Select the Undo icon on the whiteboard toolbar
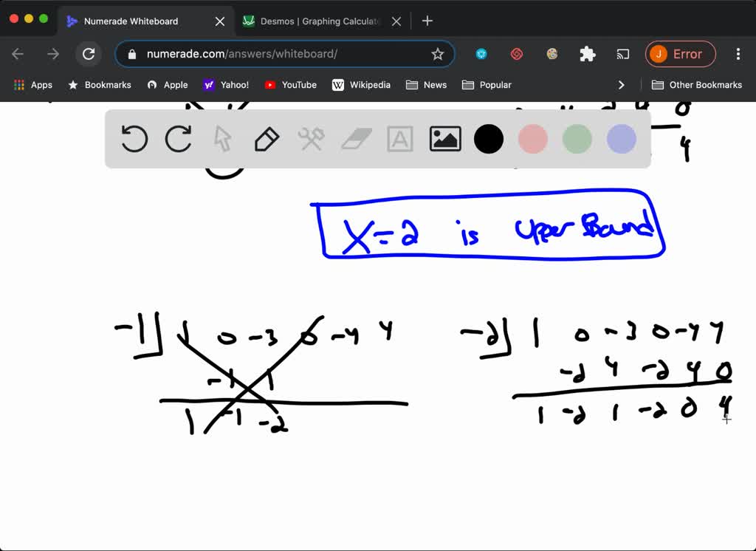The height and width of the screenshot is (551, 756). (x=134, y=139)
